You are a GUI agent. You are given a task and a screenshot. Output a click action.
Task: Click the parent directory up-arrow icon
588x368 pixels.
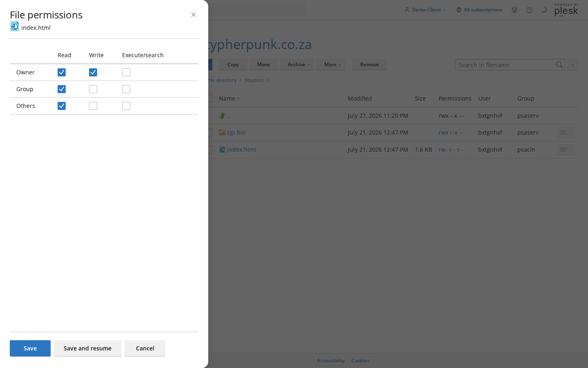point(222,116)
